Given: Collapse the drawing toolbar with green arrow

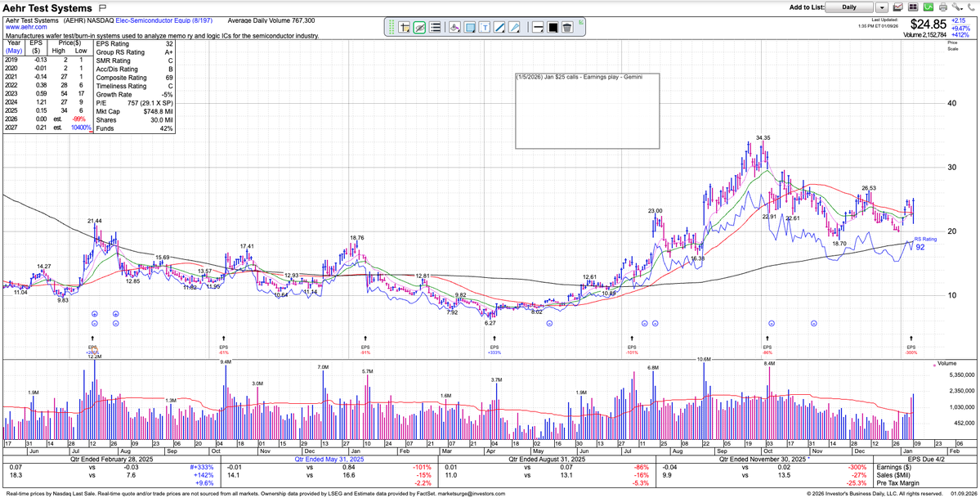Looking at the screenshot, I should pos(582,23).
